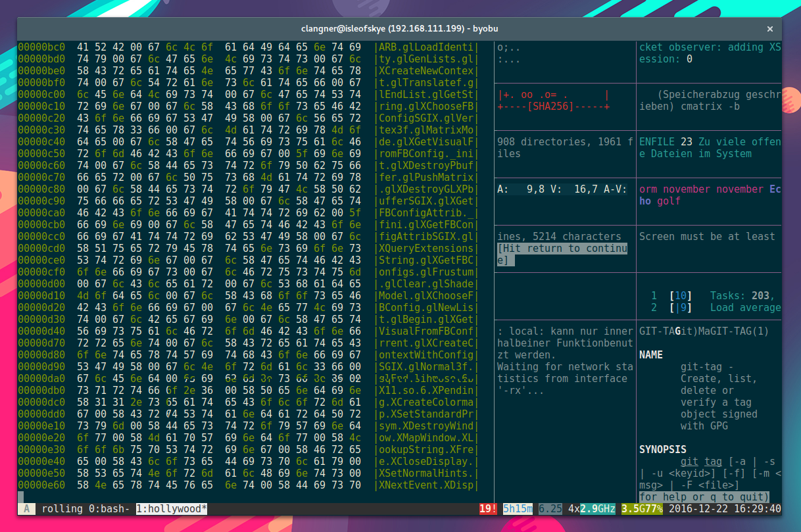Click the underlined "git" word in SYNOPSIS
The height and width of the screenshot is (532, 801).
point(689,461)
